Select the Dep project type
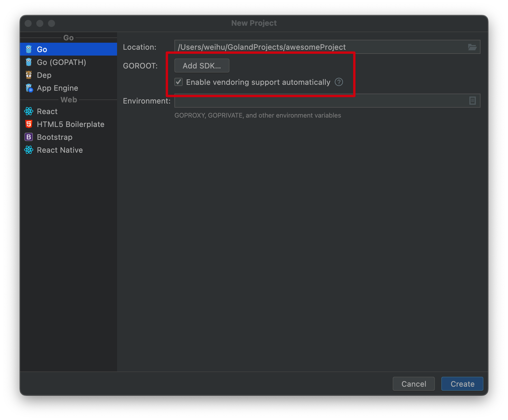 [x=68, y=75]
